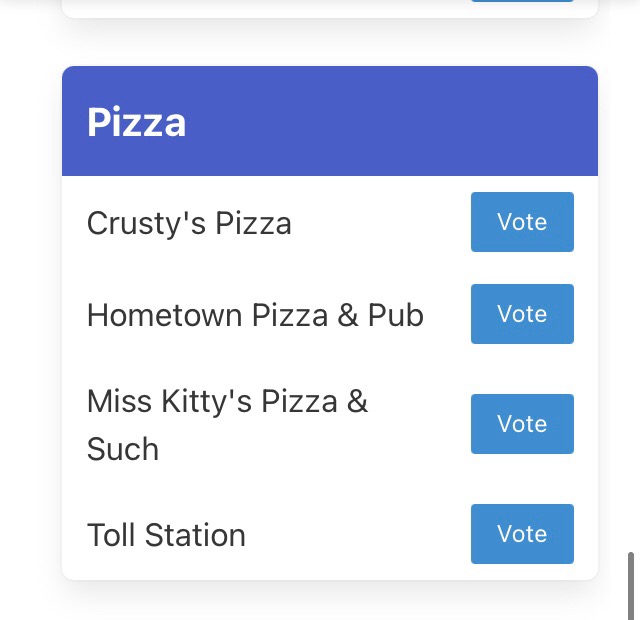Screen dimensions: 640x620
Task: Click the Toll Station entry name
Action: [x=166, y=535]
